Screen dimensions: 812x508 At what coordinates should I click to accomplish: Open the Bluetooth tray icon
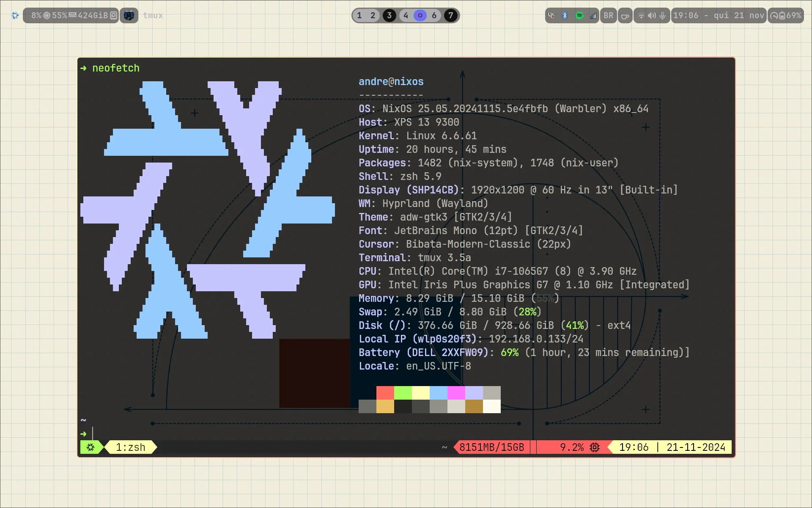[x=565, y=16]
